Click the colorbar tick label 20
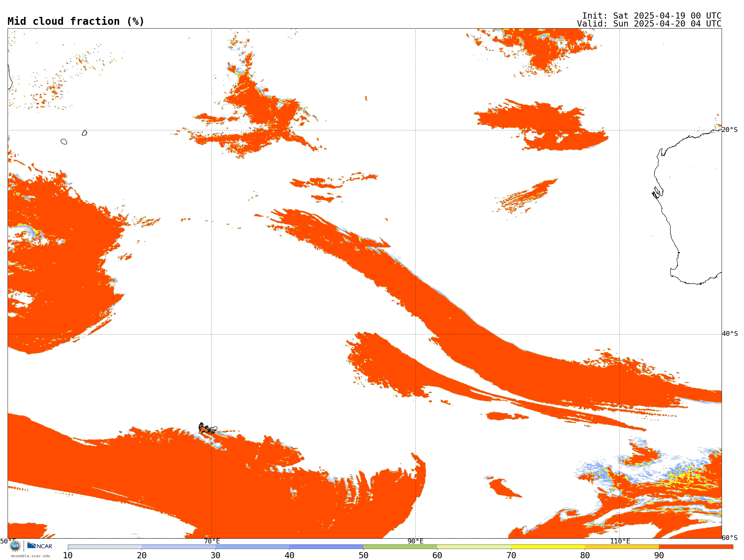The width and height of the screenshot is (744, 560). pos(142,556)
